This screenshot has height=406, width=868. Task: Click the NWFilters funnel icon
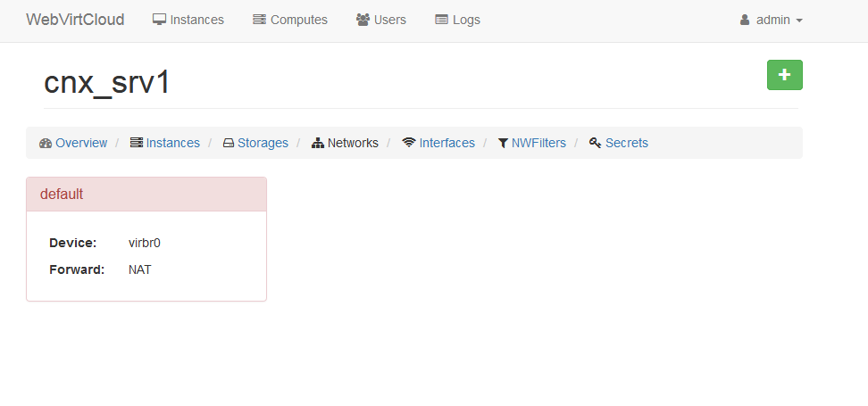pos(503,143)
